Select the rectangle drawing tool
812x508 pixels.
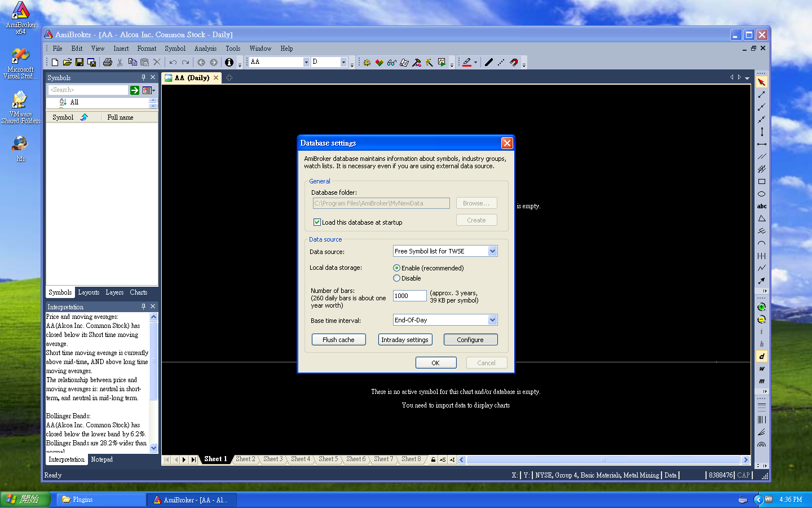pos(762,182)
